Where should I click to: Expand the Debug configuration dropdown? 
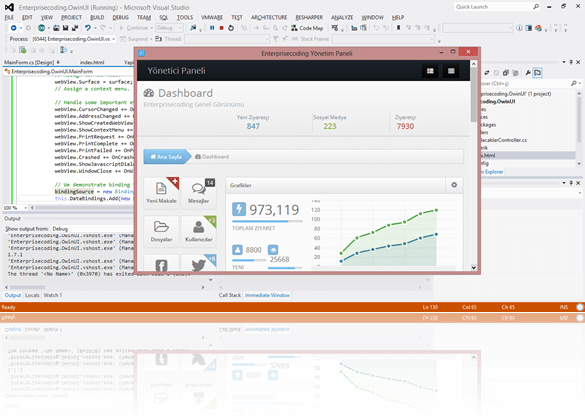(x=169, y=28)
